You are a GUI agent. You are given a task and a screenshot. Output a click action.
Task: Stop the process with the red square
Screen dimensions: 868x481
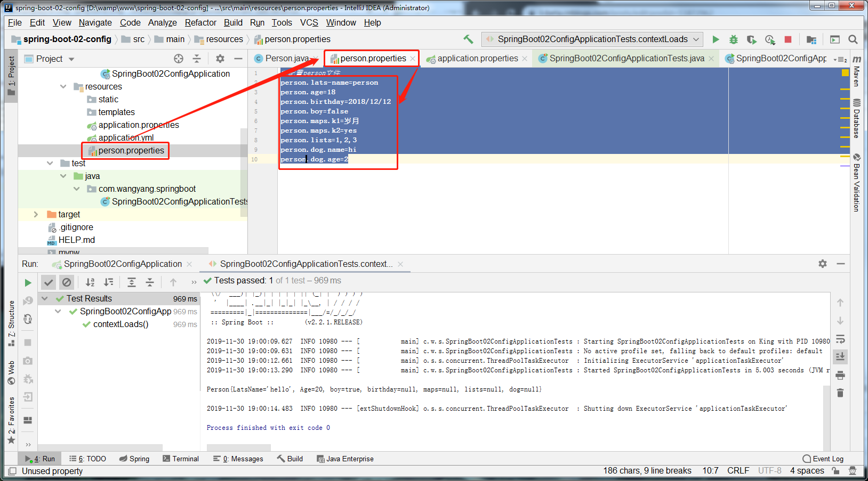click(788, 39)
